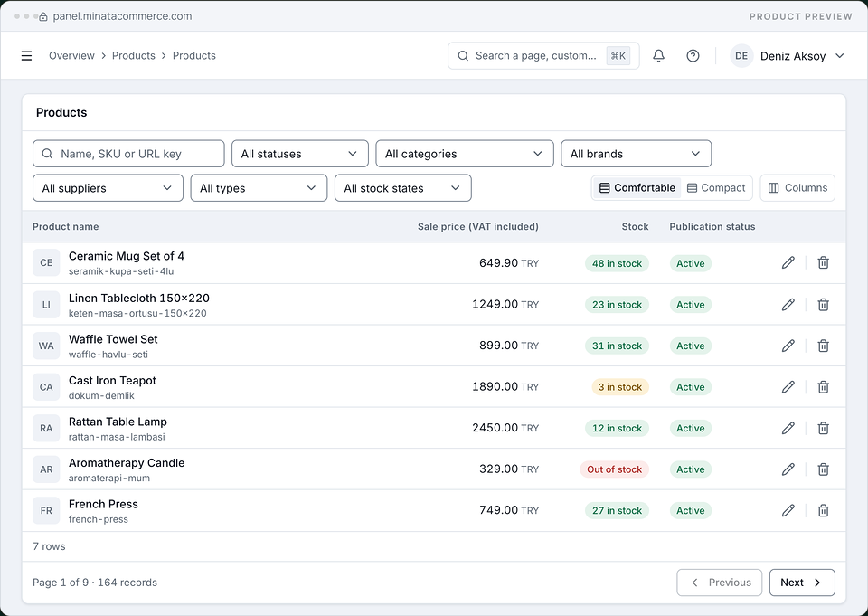Screen dimensions: 868x616
Task: Open the hamburger navigation menu
Action: (26, 56)
